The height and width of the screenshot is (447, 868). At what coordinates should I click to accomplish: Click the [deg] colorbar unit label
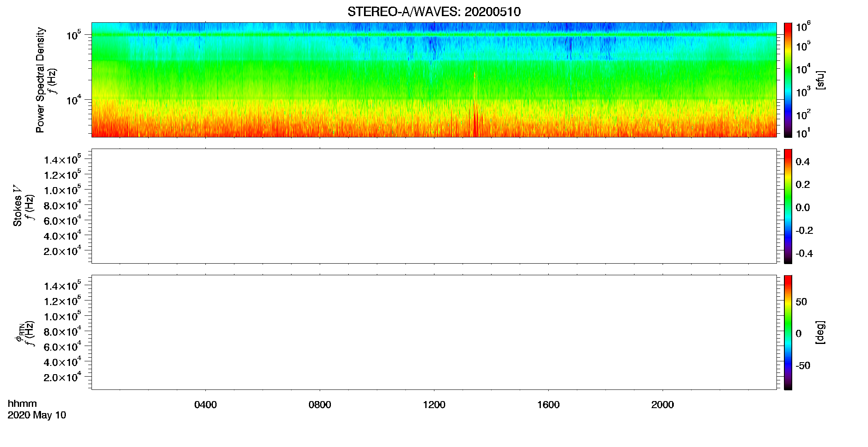pyautogui.click(x=820, y=332)
